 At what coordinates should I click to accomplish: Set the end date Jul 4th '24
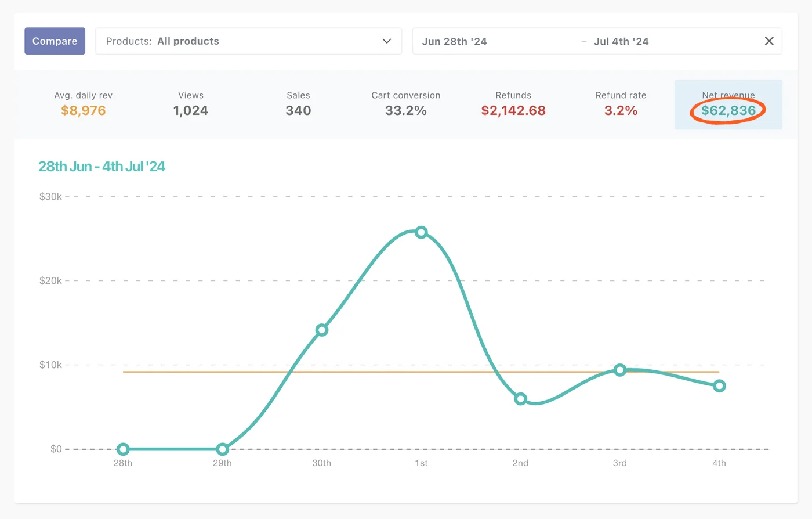[x=621, y=41]
